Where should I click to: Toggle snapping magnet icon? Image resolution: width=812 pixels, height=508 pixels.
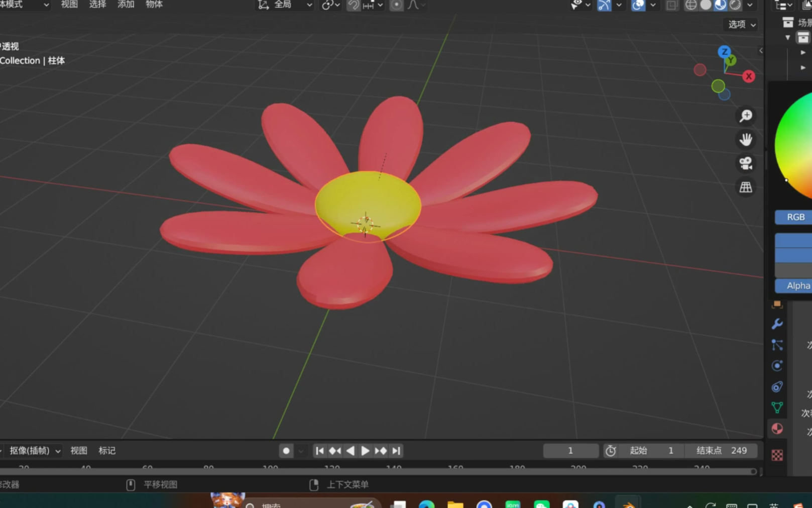tap(354, 5)
